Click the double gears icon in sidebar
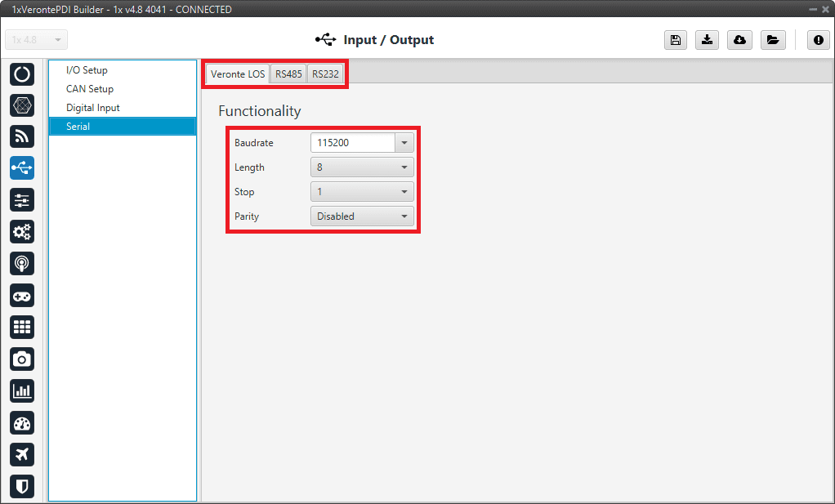The width and height of the screenshot is (835, 504). pos(22,232)
